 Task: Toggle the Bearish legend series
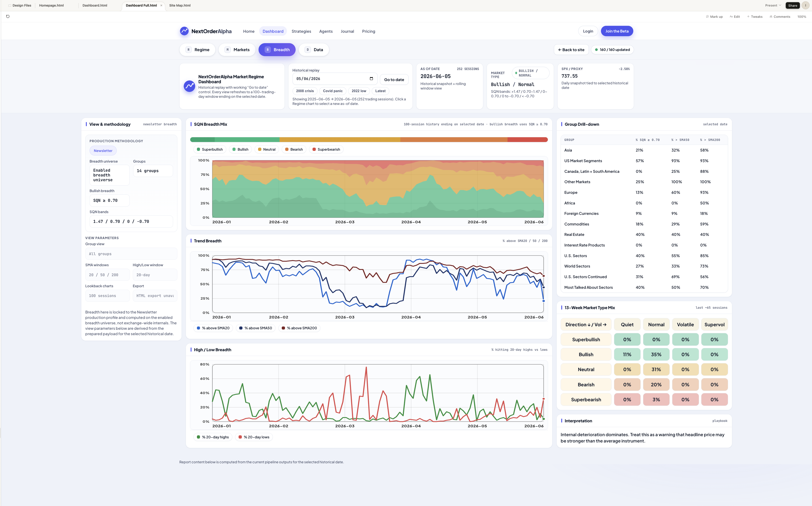(x=294, y=150)
